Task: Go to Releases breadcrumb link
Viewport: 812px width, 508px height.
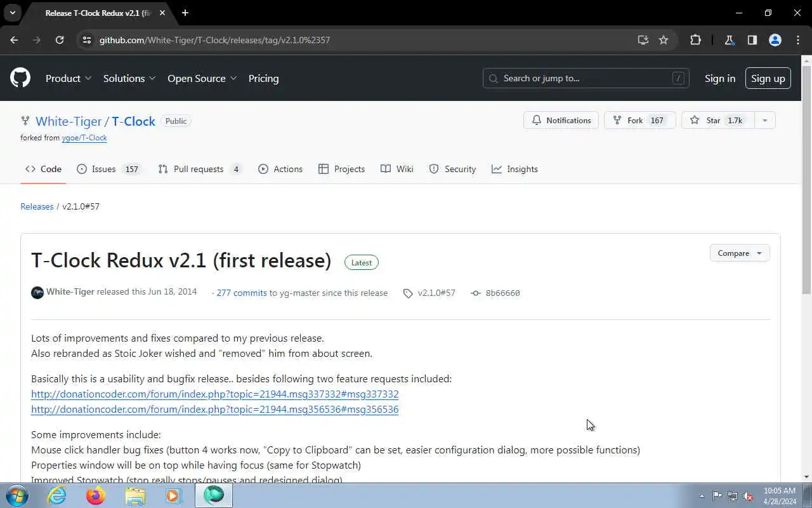Action: 37,206
